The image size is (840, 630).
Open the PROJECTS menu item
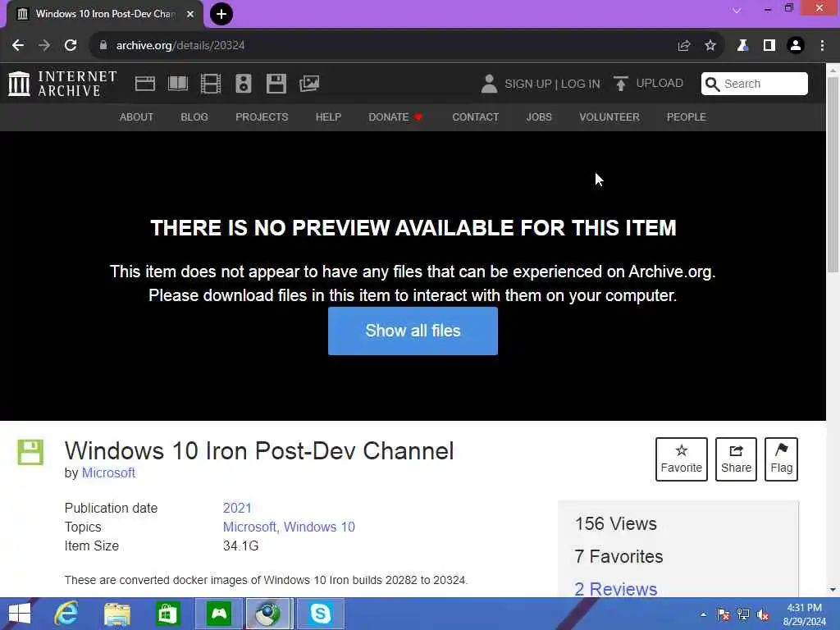click(x=262, y=116)
